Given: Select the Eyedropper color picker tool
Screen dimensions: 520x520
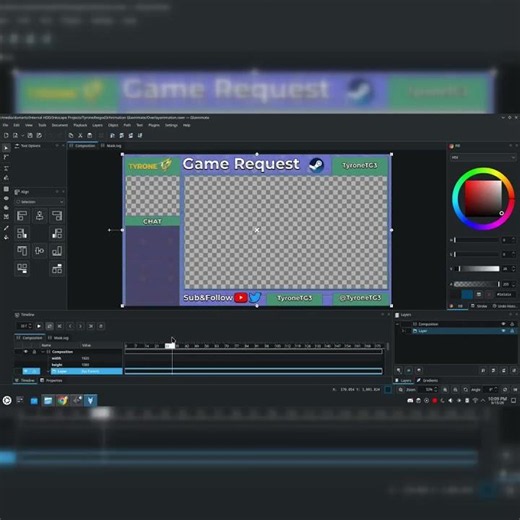Looking at the screenshot, I should click(6, 228).
